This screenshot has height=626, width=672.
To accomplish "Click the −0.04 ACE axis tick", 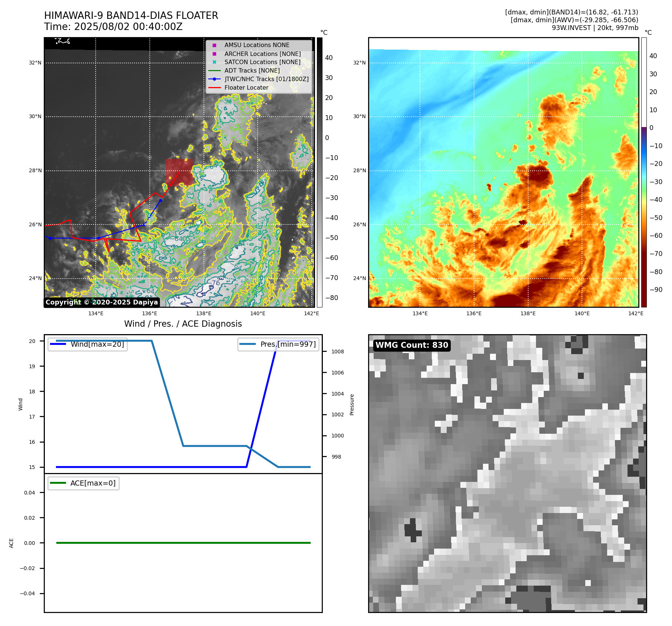I will click(x=27, y=593).
